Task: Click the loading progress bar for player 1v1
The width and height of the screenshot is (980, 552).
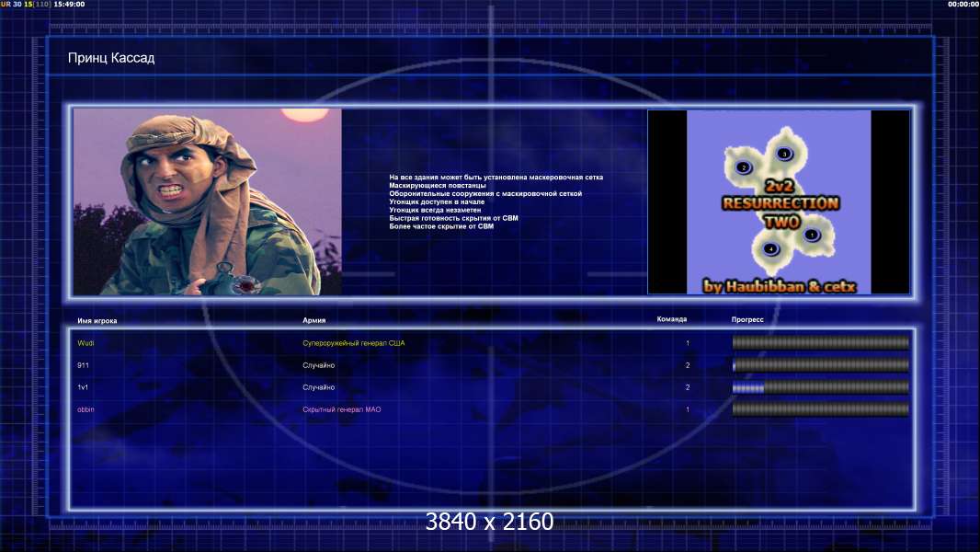Action: [x=821, y=387]
